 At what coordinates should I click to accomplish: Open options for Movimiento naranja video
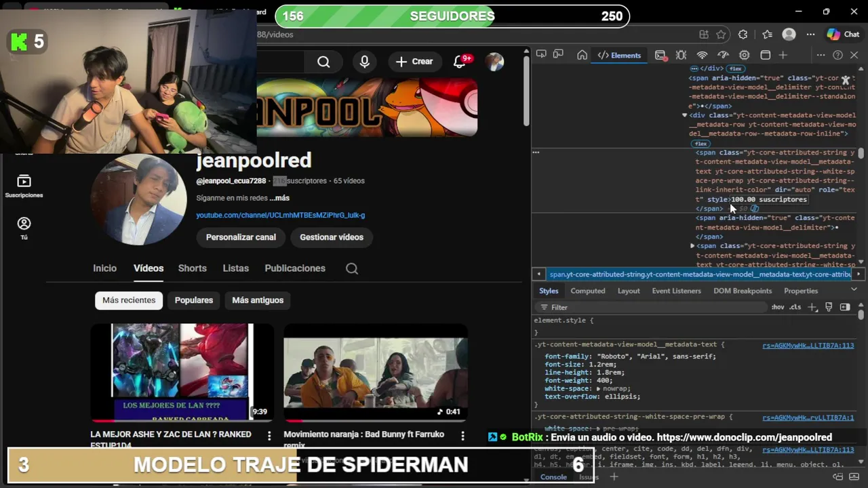(462, 436)
